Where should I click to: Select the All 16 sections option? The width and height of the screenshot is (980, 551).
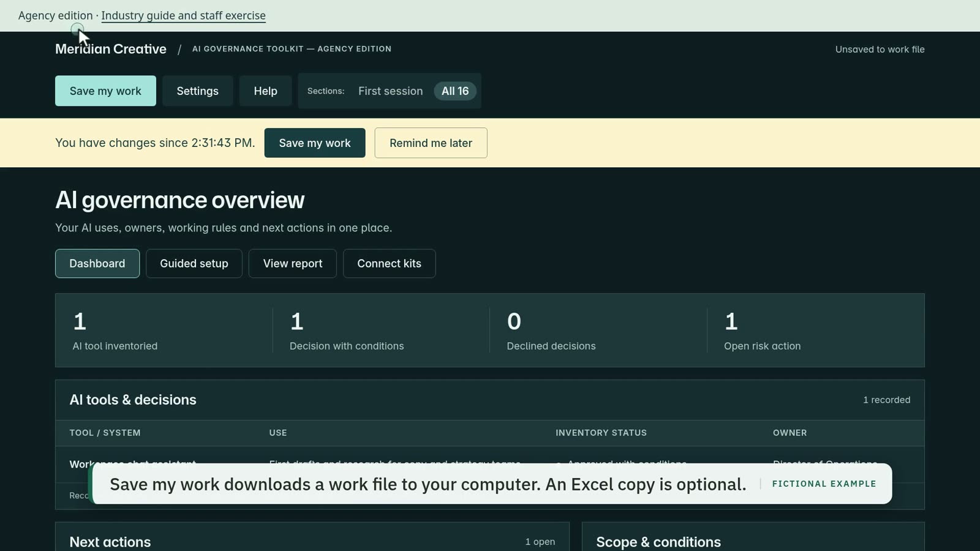coord(455,91)
